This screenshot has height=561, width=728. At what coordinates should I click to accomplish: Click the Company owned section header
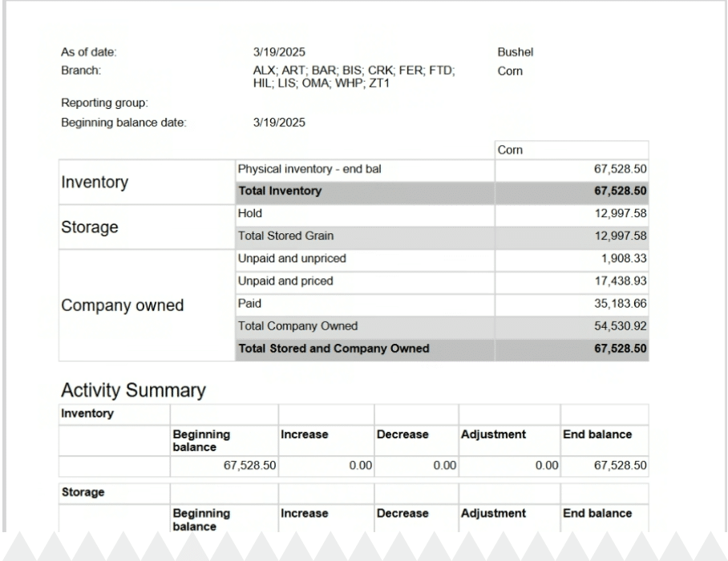pyautogui.click(x=122, y=305)
